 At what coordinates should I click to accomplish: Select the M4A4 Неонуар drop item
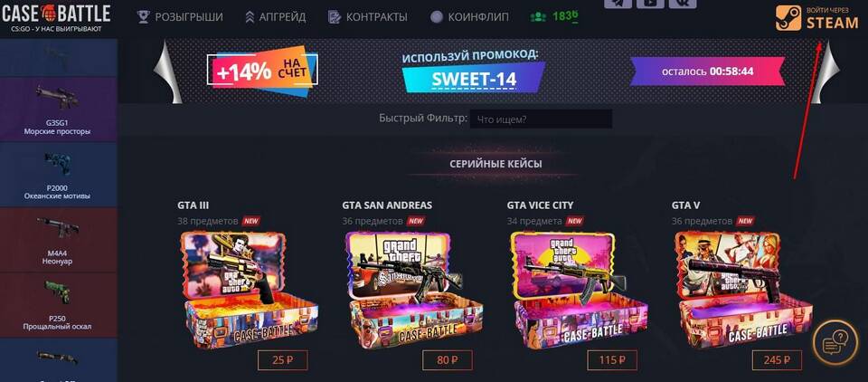(58, 240)
